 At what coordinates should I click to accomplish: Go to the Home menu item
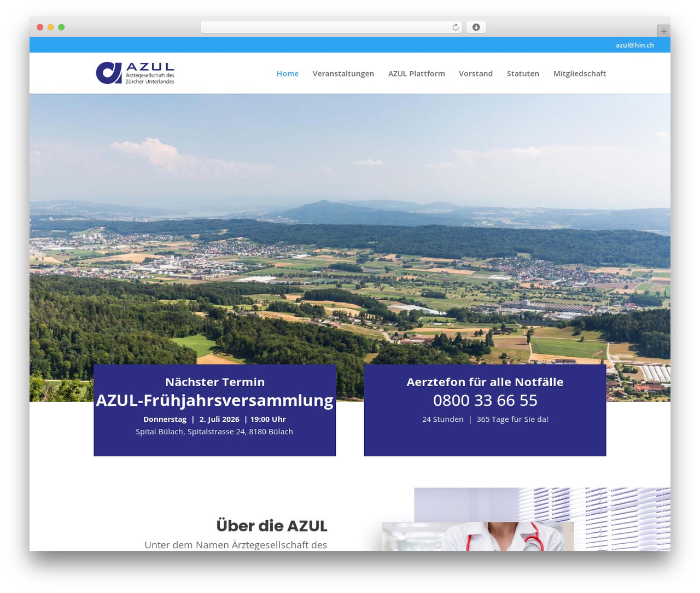288,73
